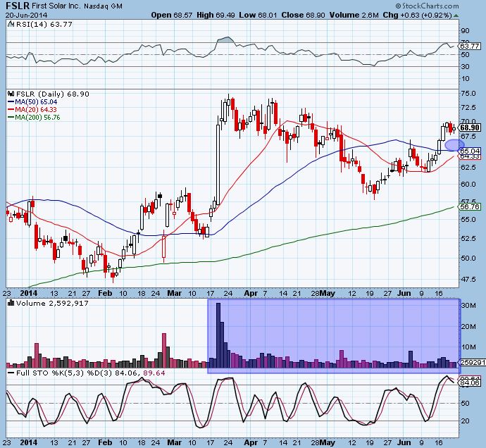Click the 259291 volume tag on right axis
This screenshot has height=448, width=486.
coord(472,362)
